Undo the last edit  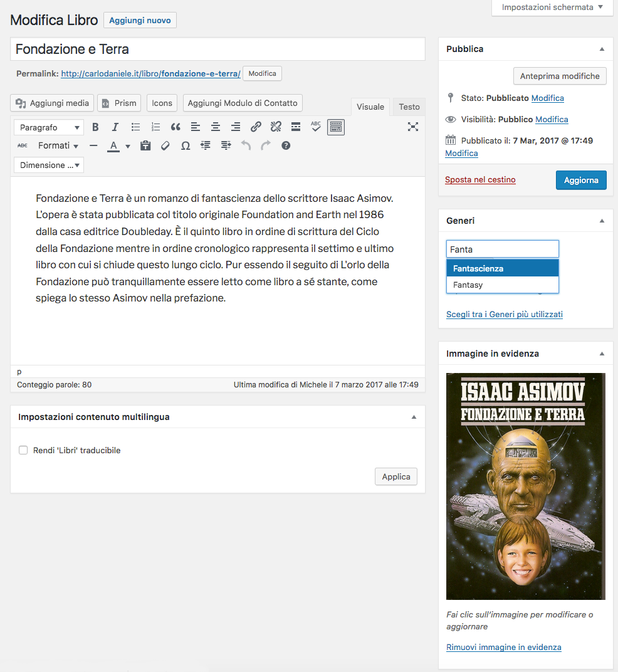[246, 146]
